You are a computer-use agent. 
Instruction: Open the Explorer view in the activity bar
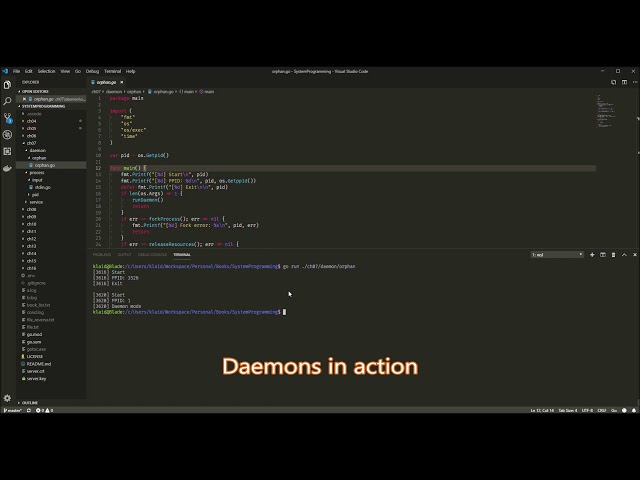7,85
